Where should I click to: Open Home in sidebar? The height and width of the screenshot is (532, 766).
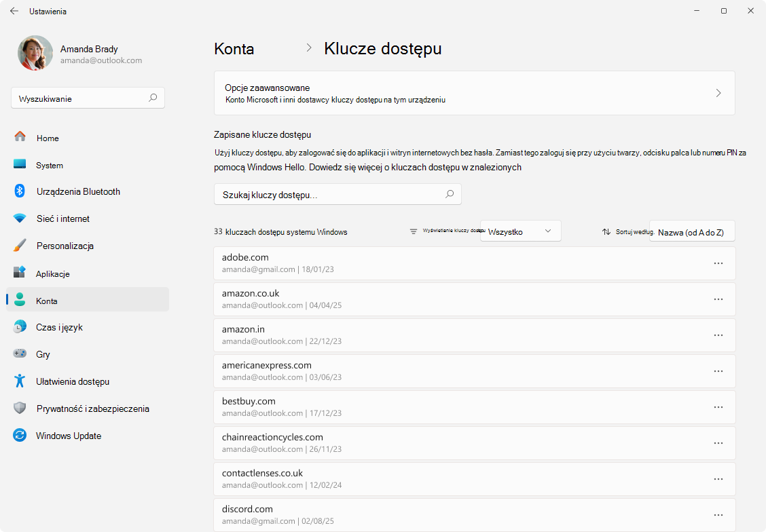[88, 138]
